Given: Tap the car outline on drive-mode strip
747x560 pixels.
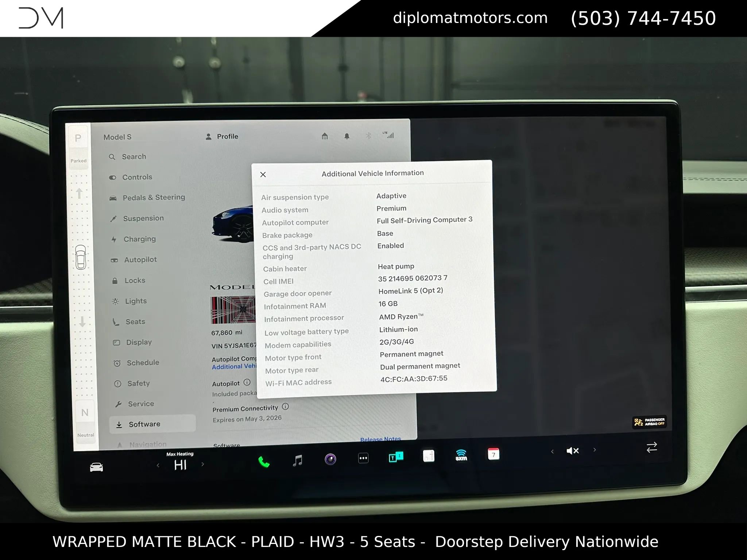Looking at the screenshot, I should click(81, 257).
